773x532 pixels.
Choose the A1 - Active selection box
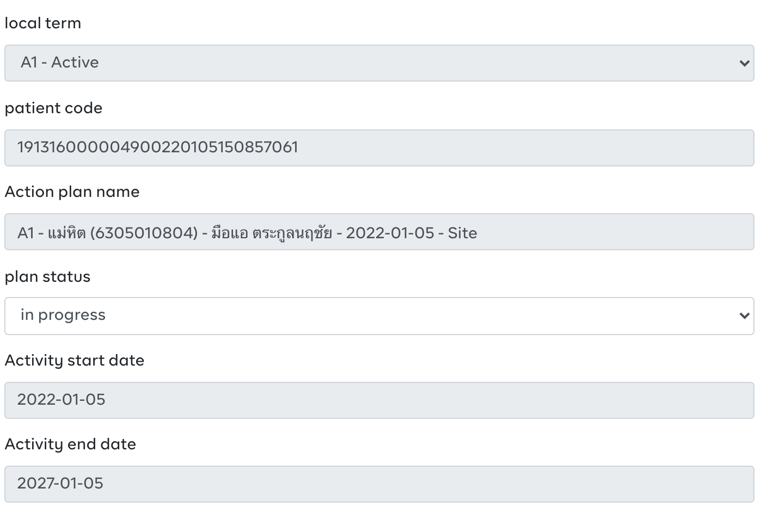(x=379, y=63)
